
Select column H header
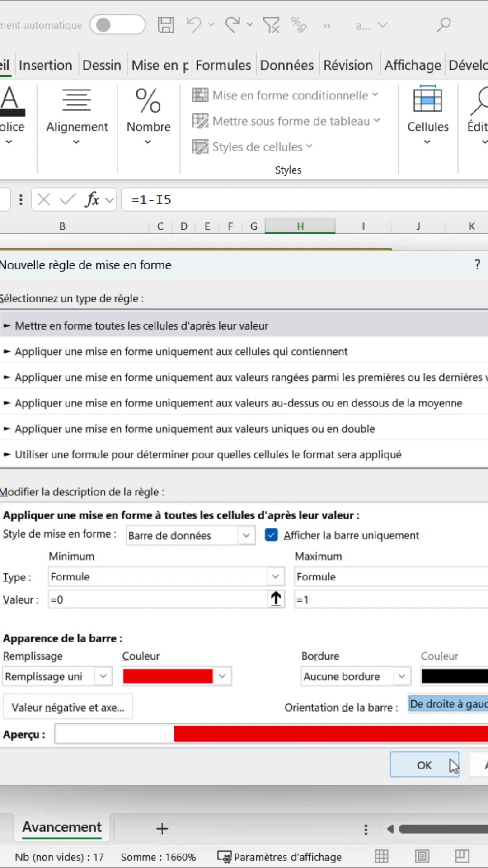click(300, 226)
